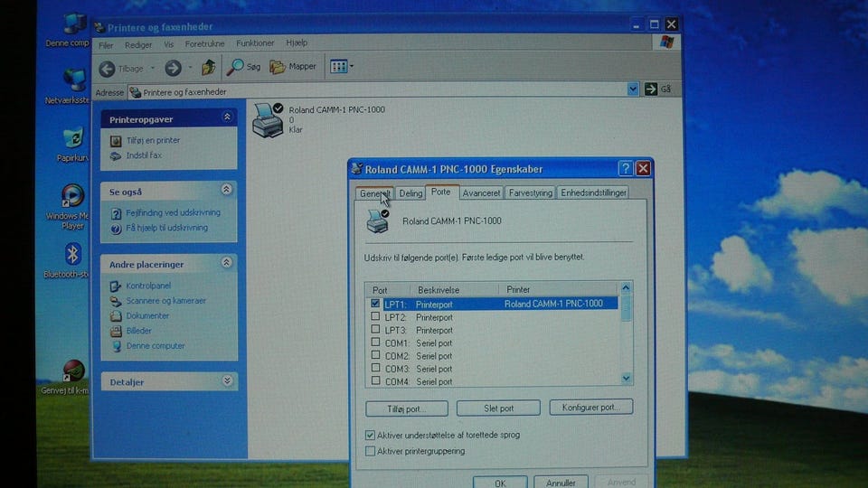Open the Funktioner menu

click(255, 43)
